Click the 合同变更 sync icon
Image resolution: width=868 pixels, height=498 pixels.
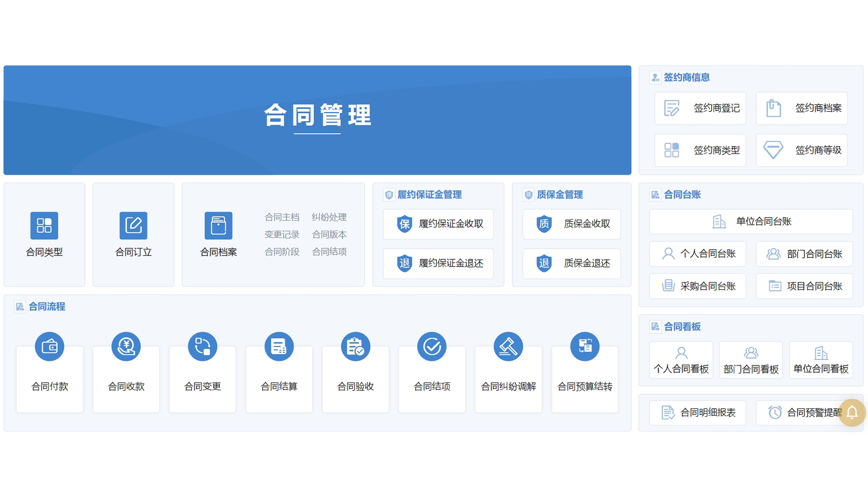(203, 346)
